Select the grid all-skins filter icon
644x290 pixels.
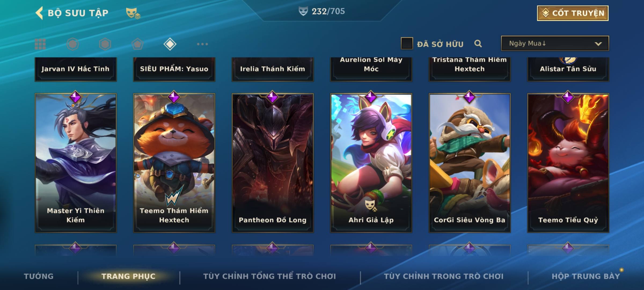(40, 44)
